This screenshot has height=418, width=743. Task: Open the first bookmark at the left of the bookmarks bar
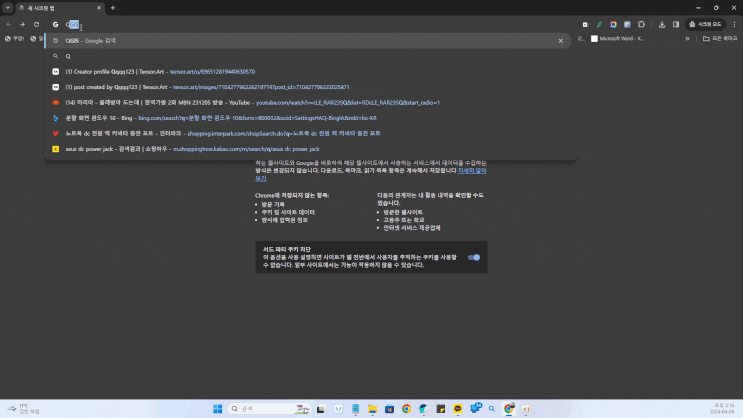click(x=14, y=39)
